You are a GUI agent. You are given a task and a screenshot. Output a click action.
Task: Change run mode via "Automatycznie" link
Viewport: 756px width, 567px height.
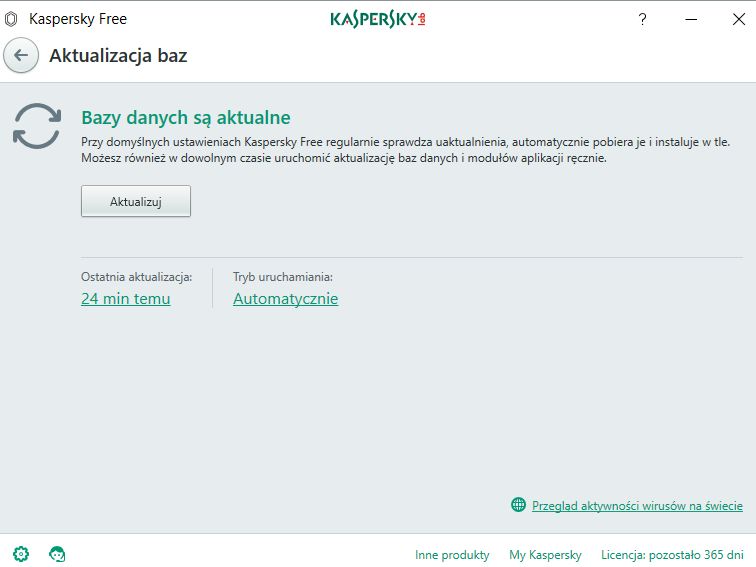[x=285, y=298]
